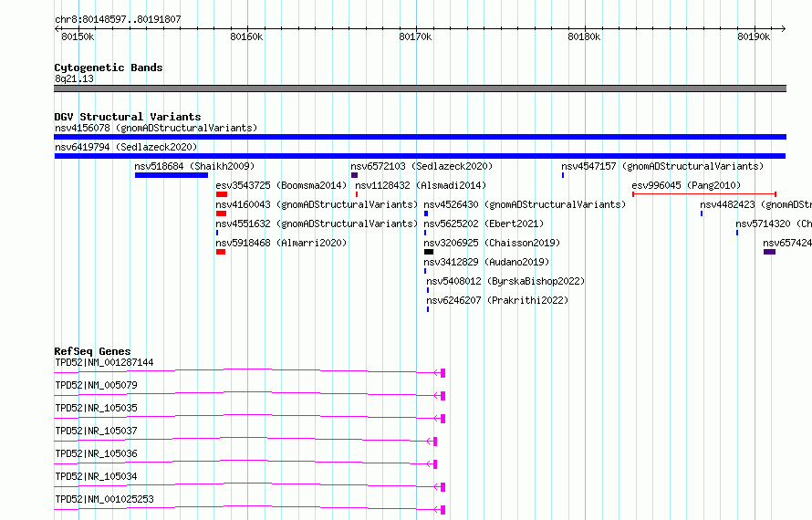Click the 8q21.13 cytogenetic band bar

[x=420, y=88]
